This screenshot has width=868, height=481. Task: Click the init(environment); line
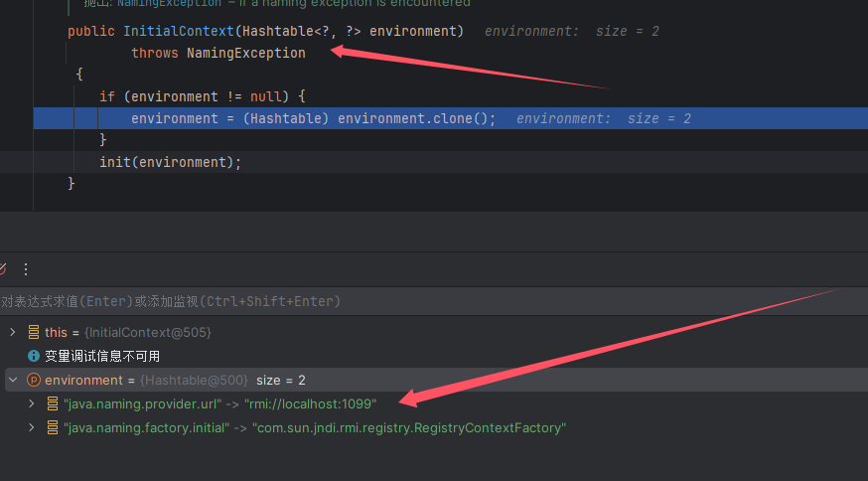(x=171, y=162)
